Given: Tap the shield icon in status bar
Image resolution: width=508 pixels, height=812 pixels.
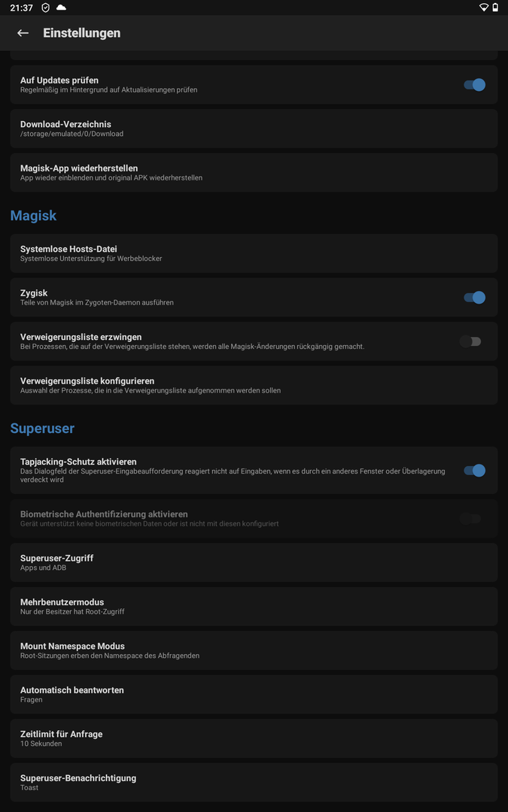Looking at the screenshot, I should click(x=46, y=8).
